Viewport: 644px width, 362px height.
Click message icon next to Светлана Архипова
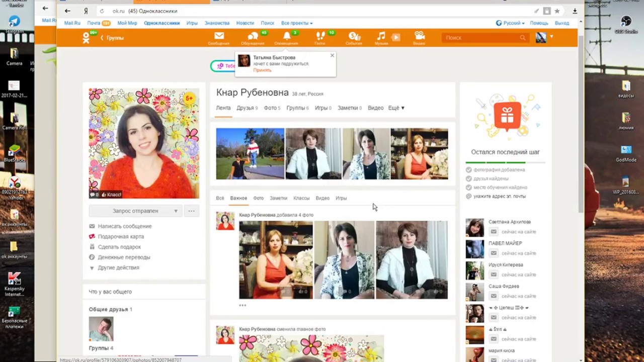point(494,232)
